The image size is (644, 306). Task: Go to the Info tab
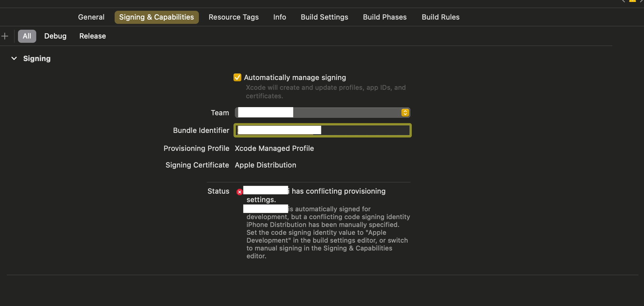tap(280, 17)
